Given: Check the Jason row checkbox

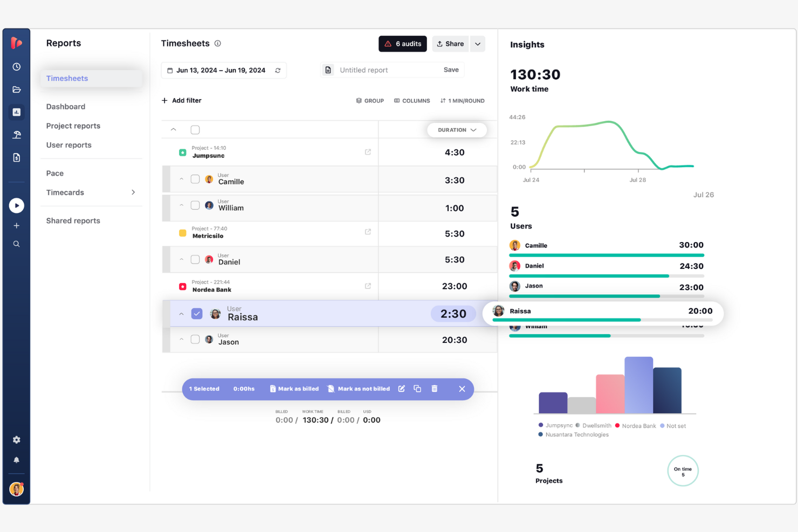Looking at the screenshot, I should pos(195,339).
